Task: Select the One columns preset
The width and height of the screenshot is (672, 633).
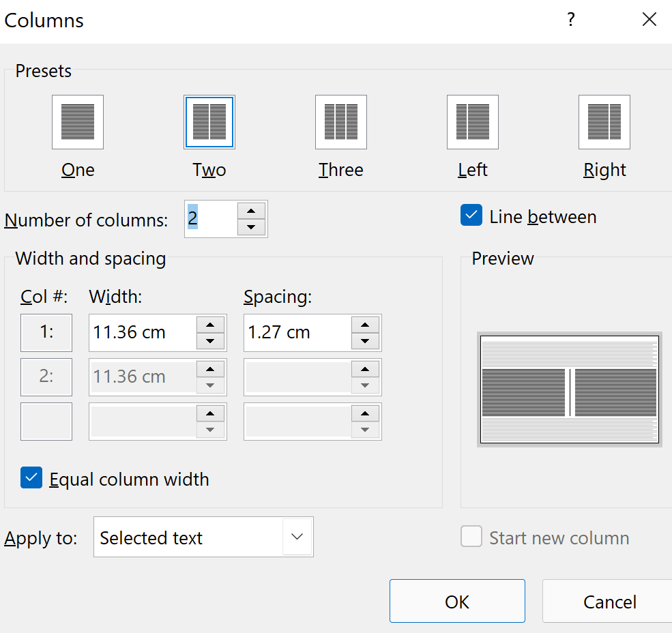Action: click(x=77, y=123)
